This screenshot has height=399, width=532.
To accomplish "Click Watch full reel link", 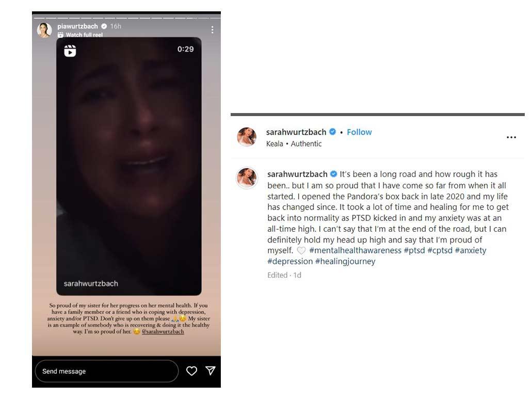I will coord(84,35).
